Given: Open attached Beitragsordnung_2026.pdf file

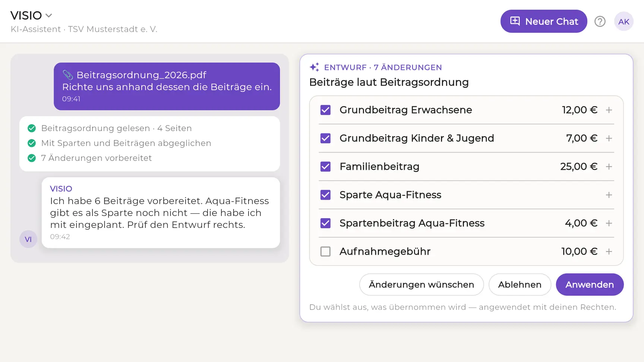Looking at the screenshot, I should pyautogui.click(x=141, y=75).
